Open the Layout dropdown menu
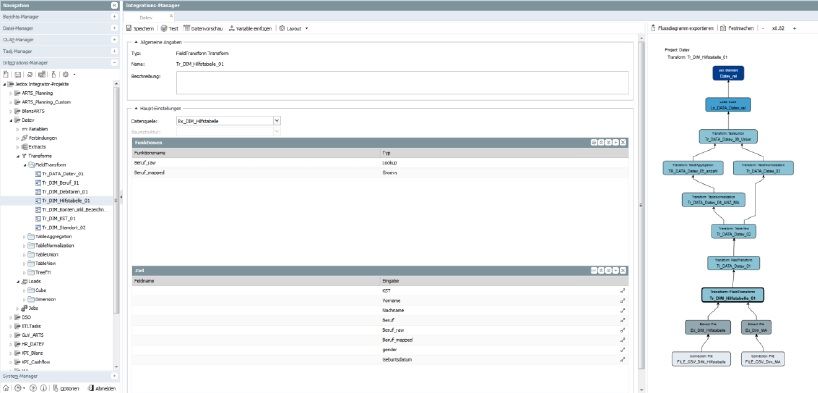This screenshot has height=393, width=818. pyautogui.click(x=293, y=28)
